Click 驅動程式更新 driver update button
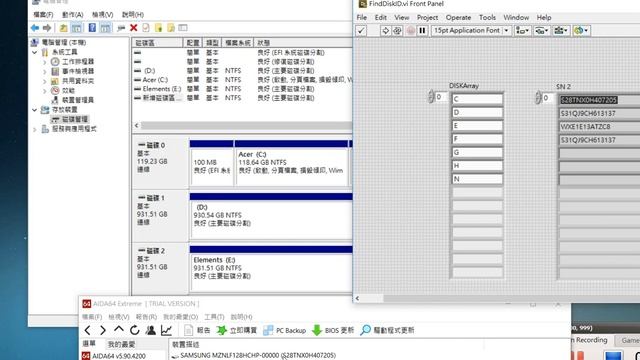The width and height of the screenshot is (640, 360). click(387, 330)
